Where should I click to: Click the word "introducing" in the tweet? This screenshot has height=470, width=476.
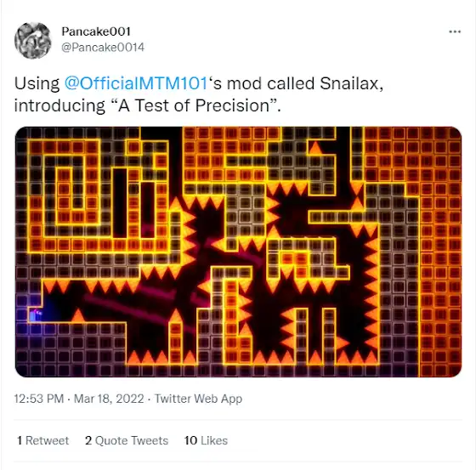(59, 105)
